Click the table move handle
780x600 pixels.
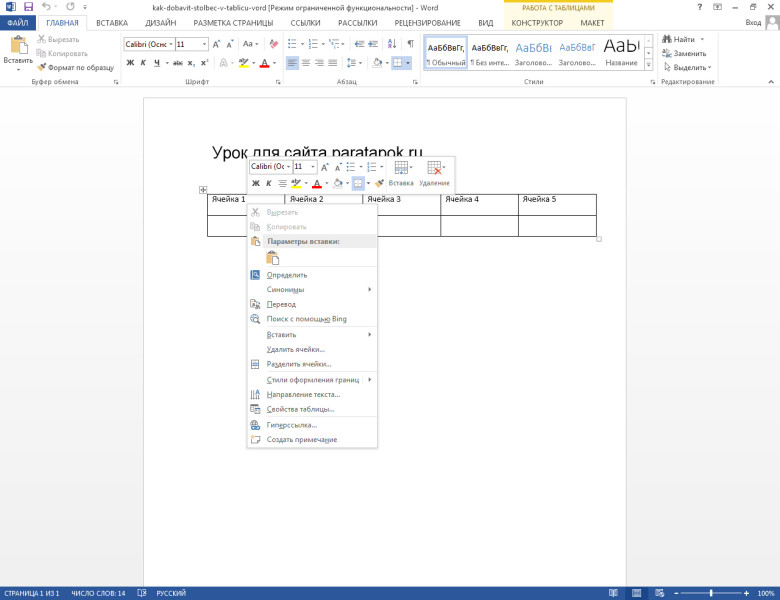pos(203,190)
